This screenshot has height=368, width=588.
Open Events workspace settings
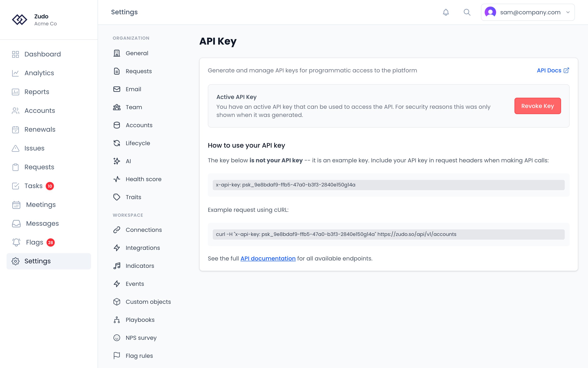[x=129, y=284]
